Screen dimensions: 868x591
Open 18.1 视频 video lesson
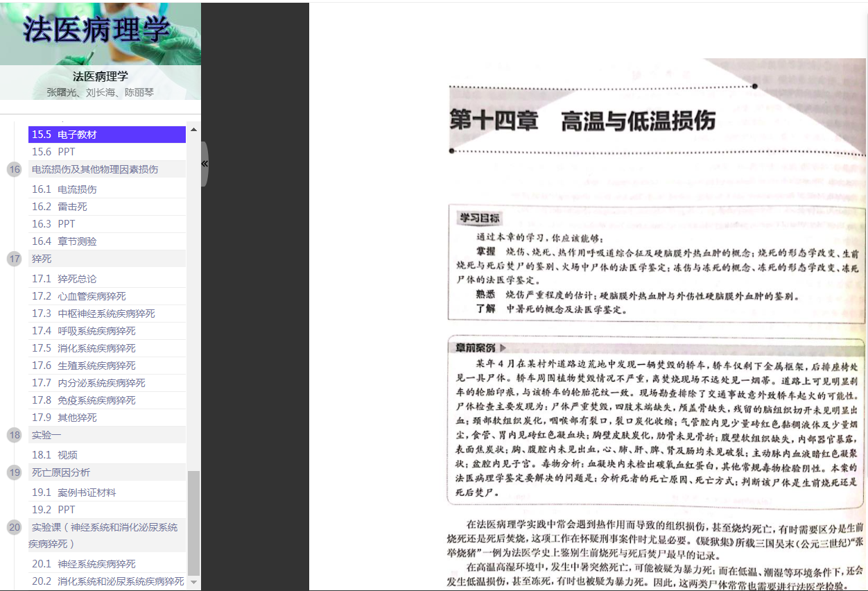[x=55, y=455]
